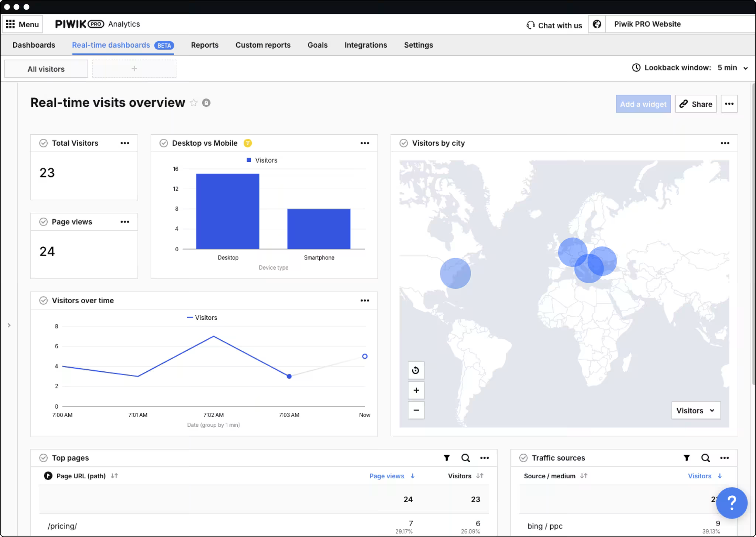Viewport: 756px width, 537px height.
Task: Toggle the checkmark on Page views widget
Action: point(44,222)
